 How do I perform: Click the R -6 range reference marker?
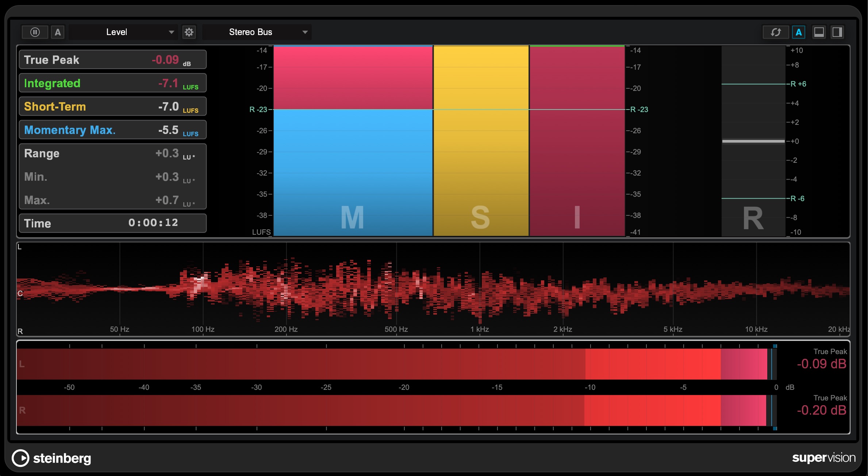tap(798, 199)
